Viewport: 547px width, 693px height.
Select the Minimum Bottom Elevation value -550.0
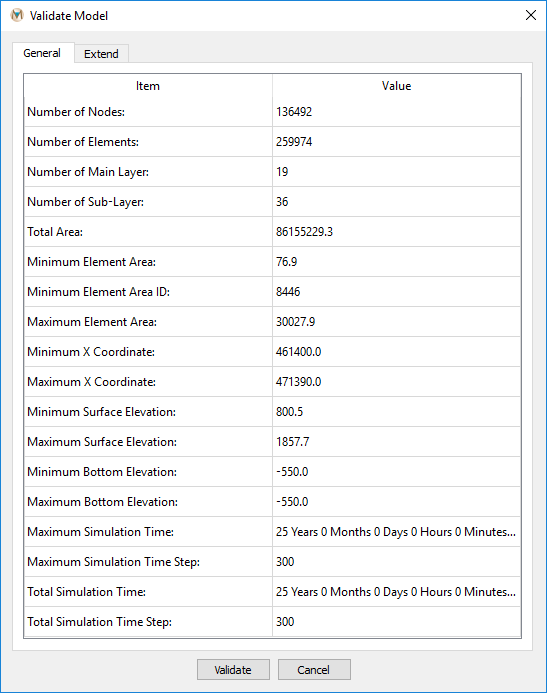click(292, 472)
